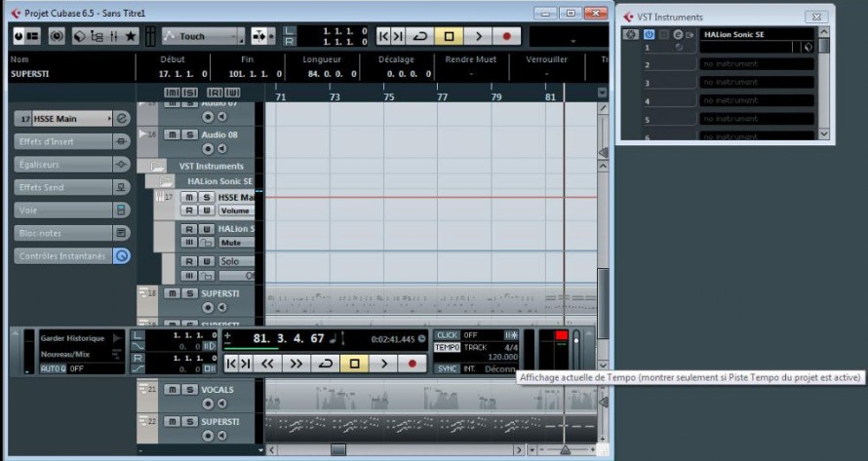Mute the Audio 08 track
868x461 pixels.
point(173,134)
